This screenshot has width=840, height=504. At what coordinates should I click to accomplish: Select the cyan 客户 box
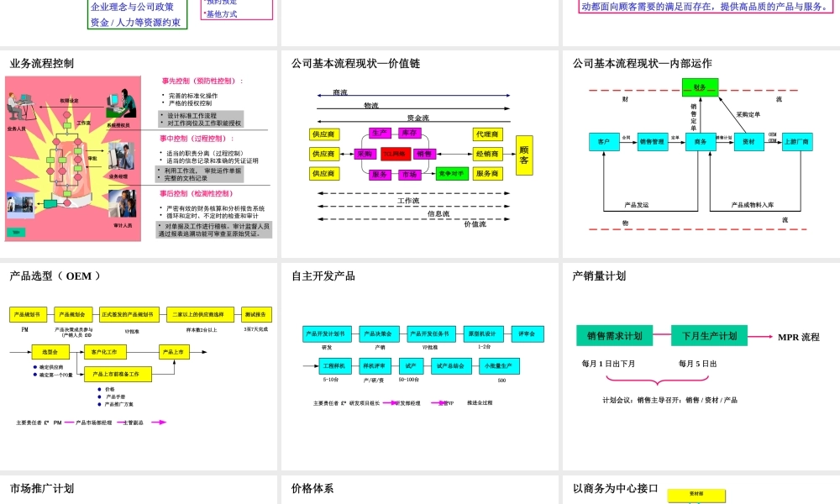604,142
